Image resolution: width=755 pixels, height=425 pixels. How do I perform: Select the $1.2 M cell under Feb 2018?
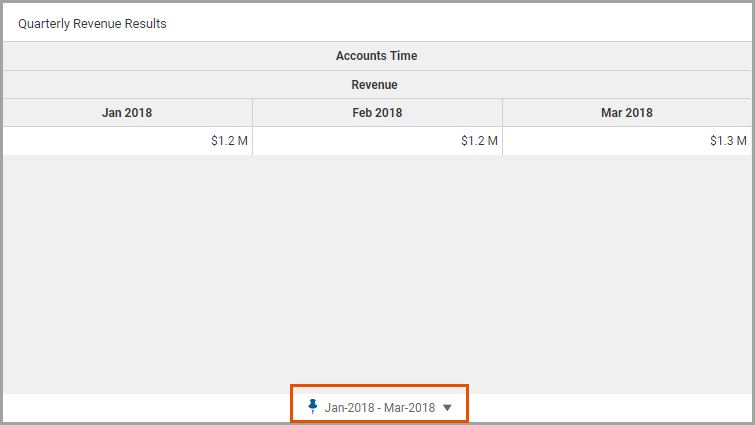(x=378, y=141)
